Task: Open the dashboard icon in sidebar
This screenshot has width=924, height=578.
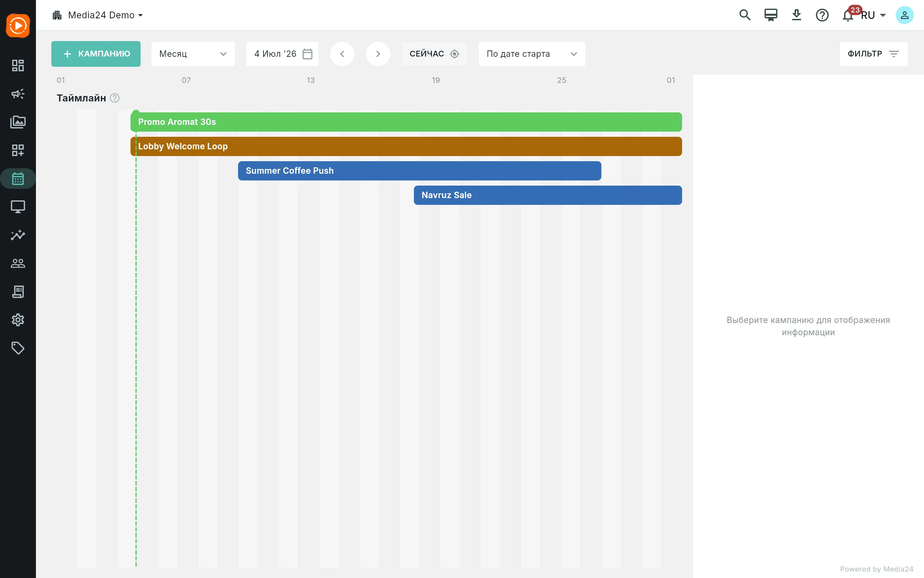Action: [x=18, y=66]
